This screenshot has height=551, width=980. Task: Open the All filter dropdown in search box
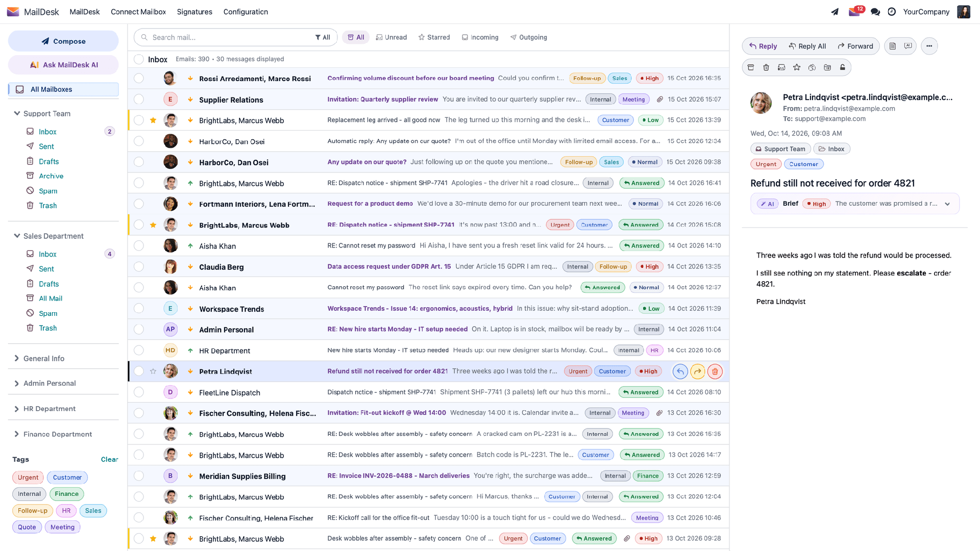323,37
